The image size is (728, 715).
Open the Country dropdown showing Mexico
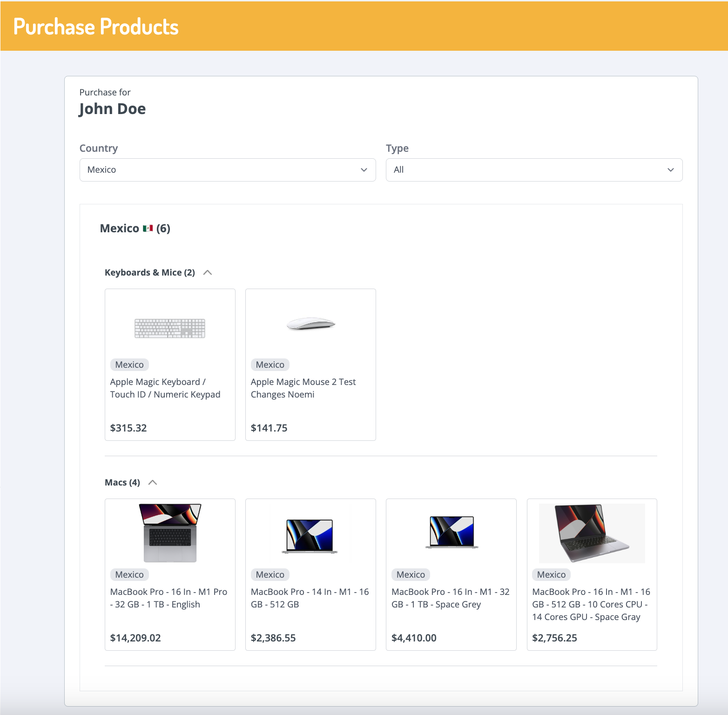[227, 170]
